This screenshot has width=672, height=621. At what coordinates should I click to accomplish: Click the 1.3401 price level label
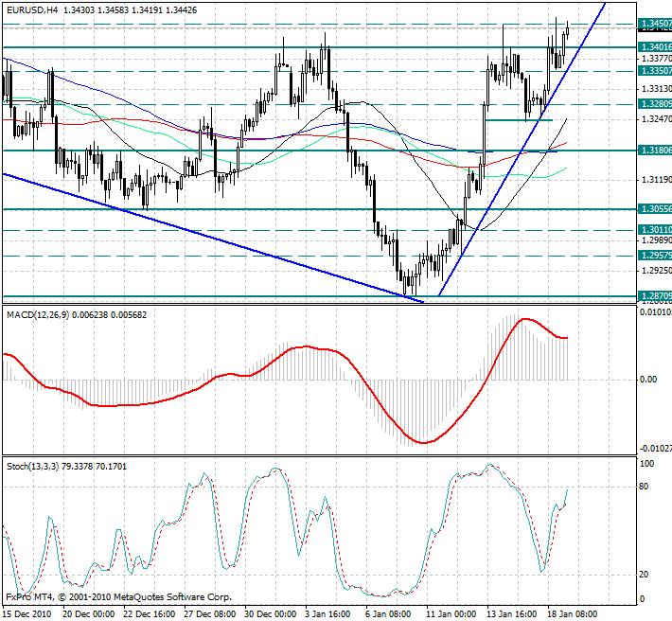655,46
